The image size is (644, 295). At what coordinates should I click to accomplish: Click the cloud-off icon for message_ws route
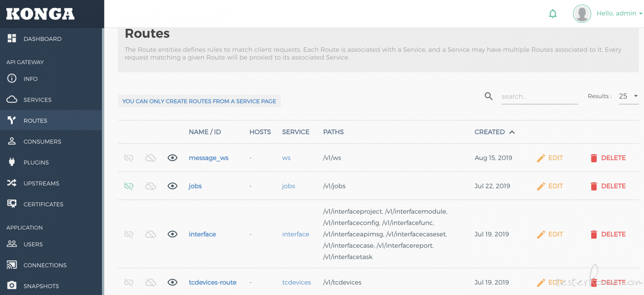tap(151, 158)
